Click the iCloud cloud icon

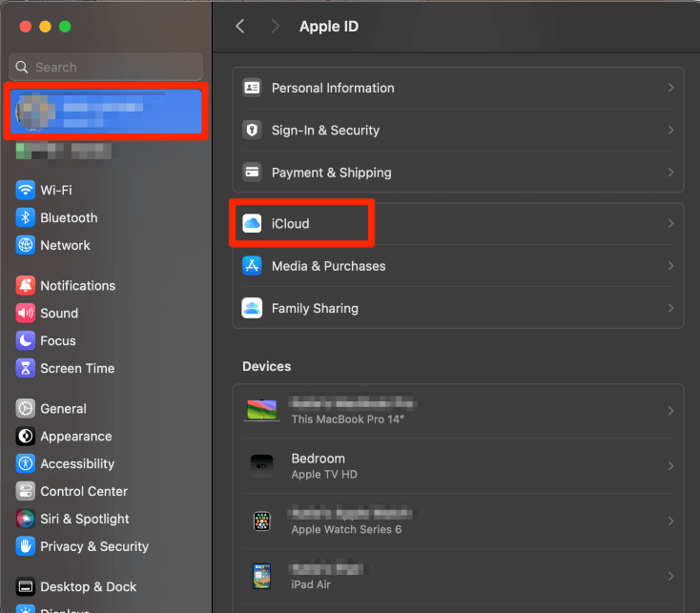click(x=252, y=224)
